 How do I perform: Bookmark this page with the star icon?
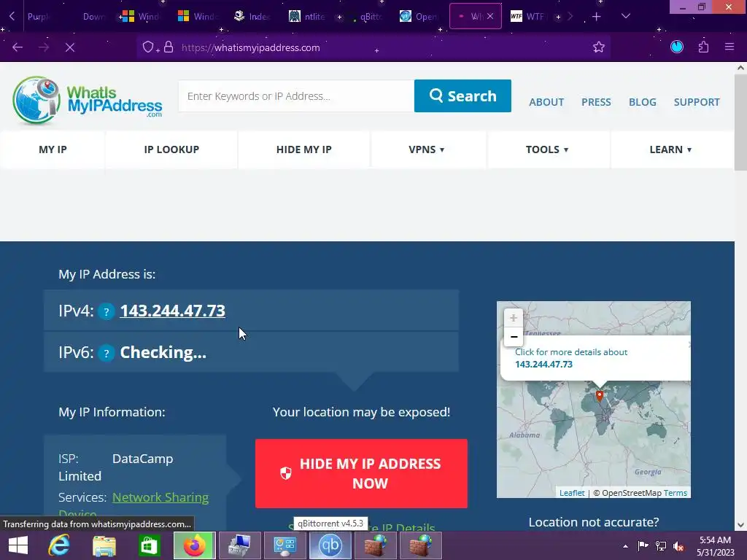coord(599,47)
